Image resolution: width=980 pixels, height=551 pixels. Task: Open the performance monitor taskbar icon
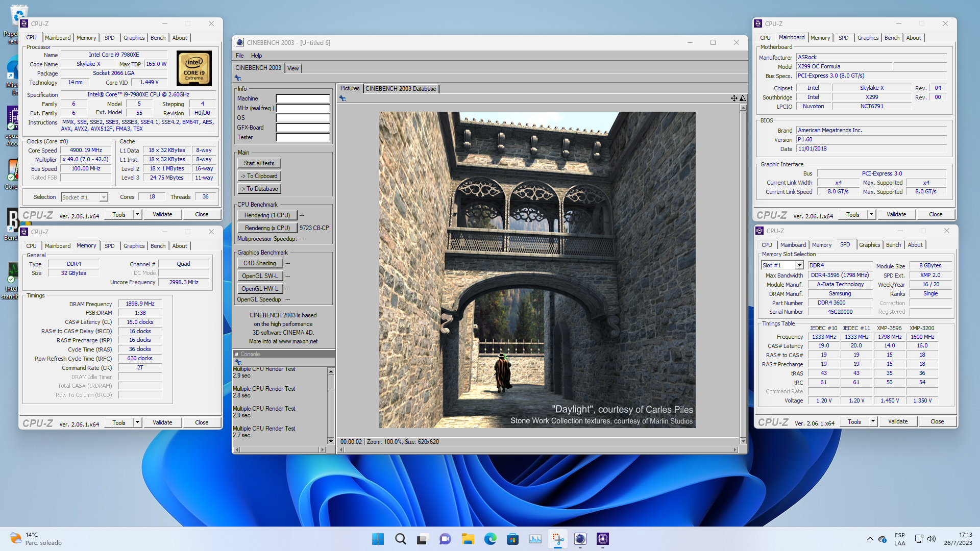(x=535, y=539)
